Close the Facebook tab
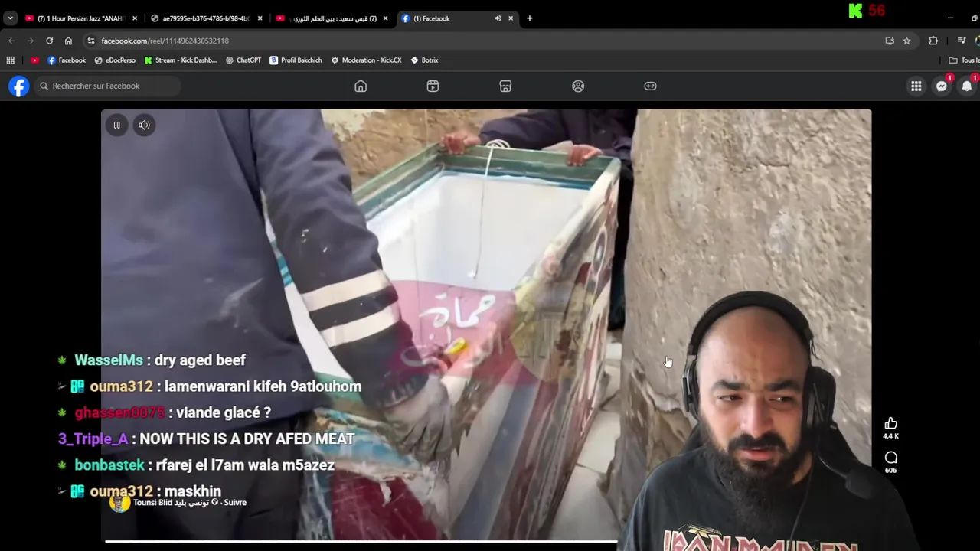Screen dimensions: 980x551 click(x=511, y=18)
